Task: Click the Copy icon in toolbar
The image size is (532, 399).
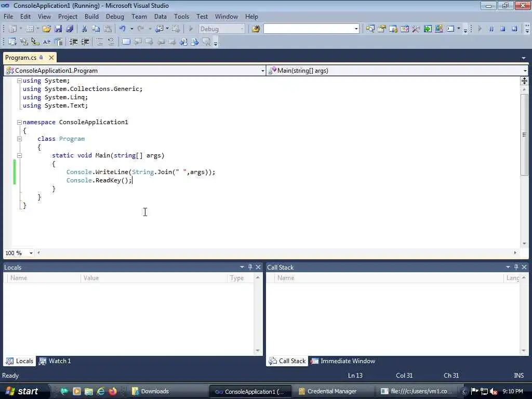Action: click(96, 29)
